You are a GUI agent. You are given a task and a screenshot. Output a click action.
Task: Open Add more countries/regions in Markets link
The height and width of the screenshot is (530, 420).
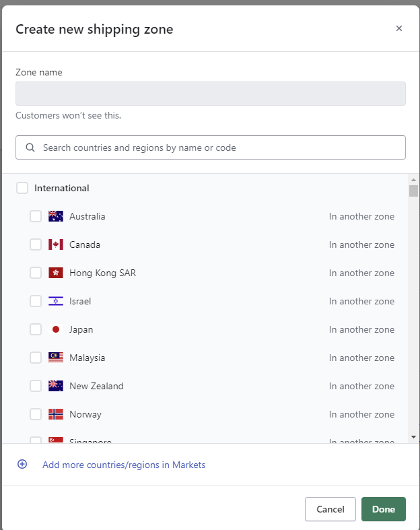tap(124, 465)
